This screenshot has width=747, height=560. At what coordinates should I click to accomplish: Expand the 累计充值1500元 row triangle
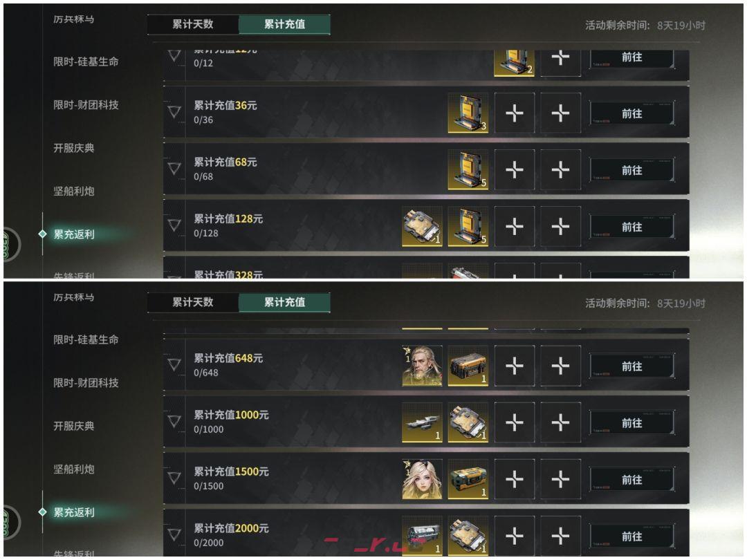point(174,478)
